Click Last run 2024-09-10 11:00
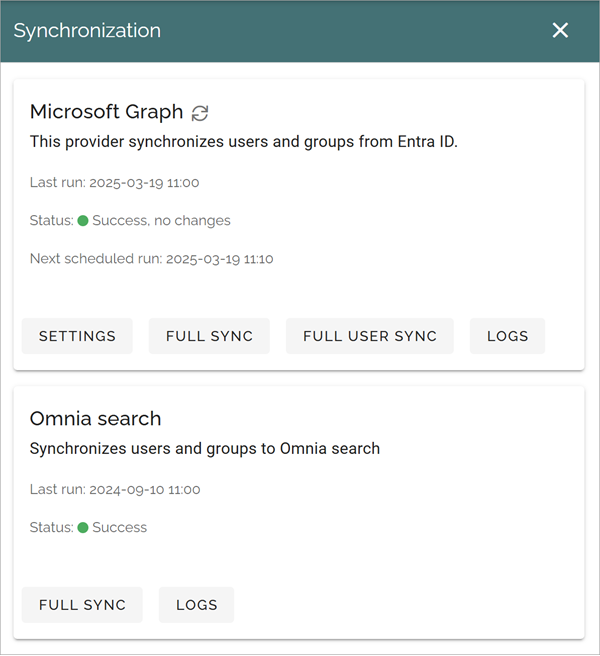 [115, 489]
